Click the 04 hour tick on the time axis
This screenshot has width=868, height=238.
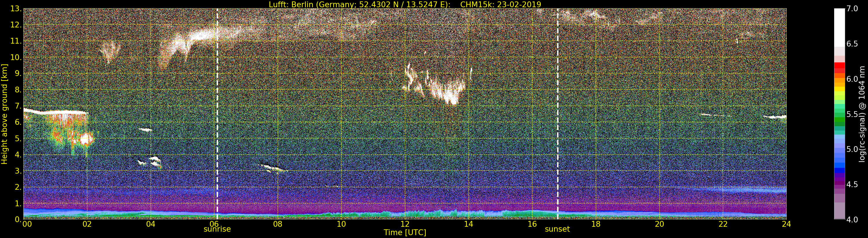coord(151,224)
